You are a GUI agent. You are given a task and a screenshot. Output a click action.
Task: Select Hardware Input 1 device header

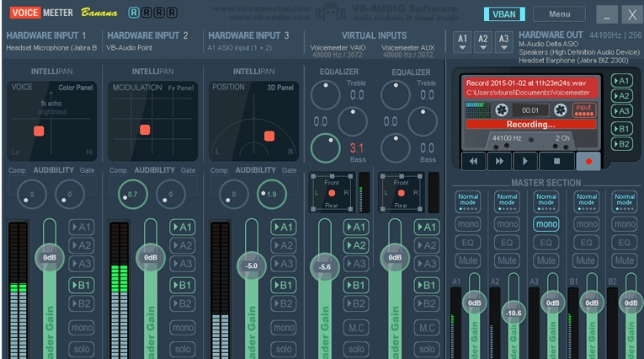coord(51,41)
